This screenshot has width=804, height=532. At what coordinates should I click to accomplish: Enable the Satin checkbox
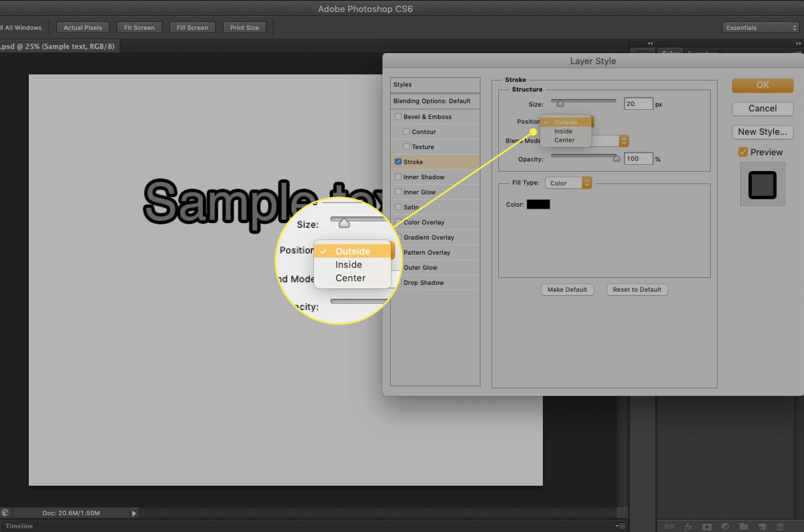coord(398,207)
